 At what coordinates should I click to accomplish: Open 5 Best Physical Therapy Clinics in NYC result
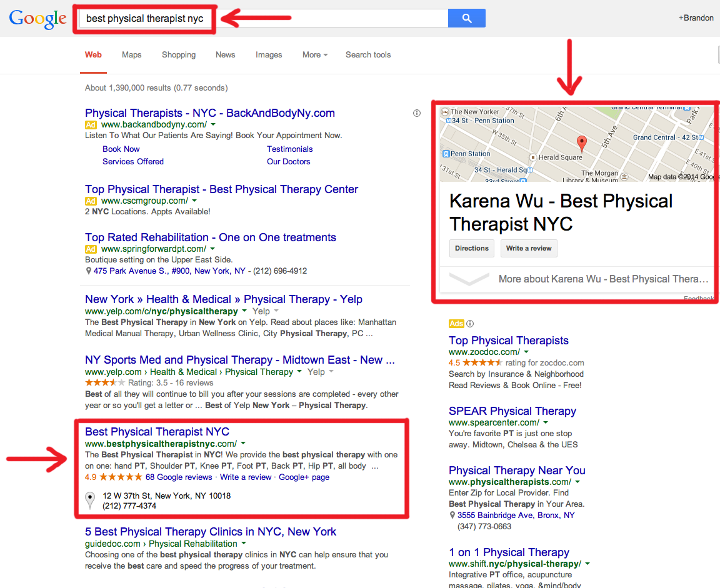(x=210, y=532)
